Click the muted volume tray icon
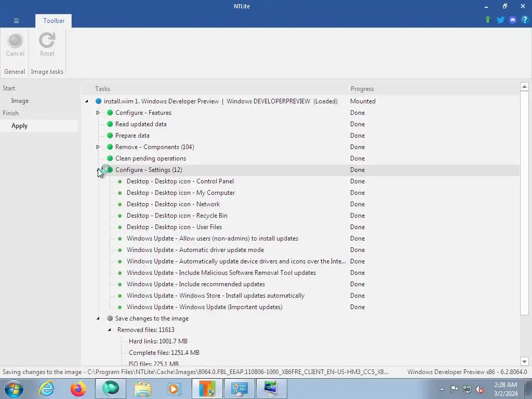This screenshot has height=399, width=532. [480, 389]
